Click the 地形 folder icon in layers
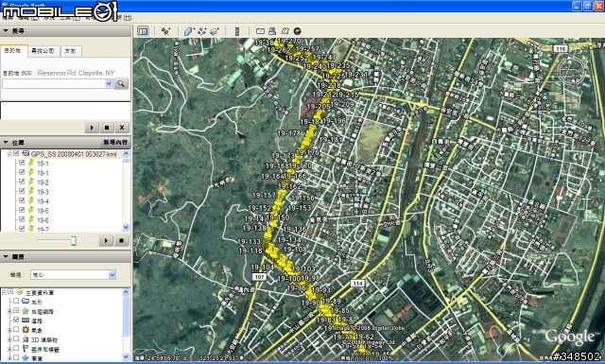 tap(26, 301)
